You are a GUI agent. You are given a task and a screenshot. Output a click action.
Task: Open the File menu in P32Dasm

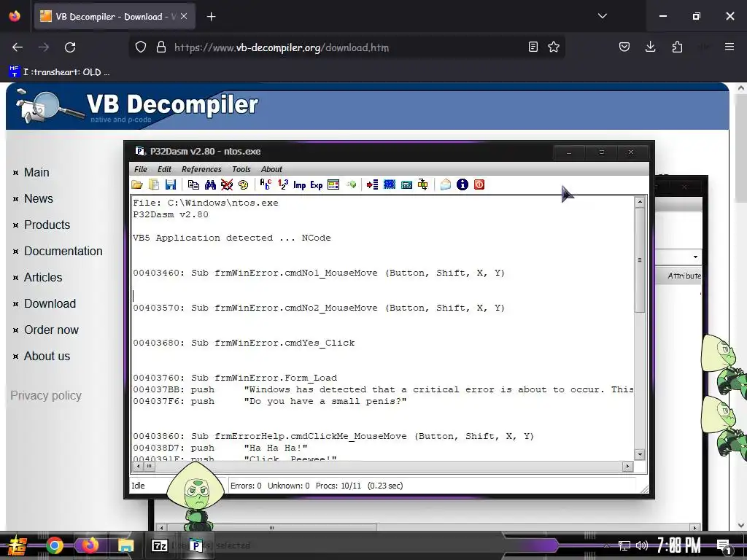coord(141,169)
